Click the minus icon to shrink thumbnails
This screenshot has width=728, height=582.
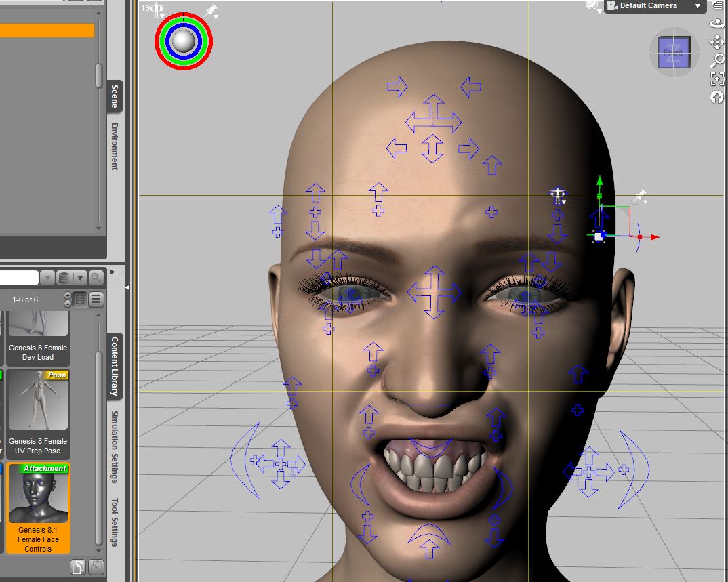click(68, 304)
